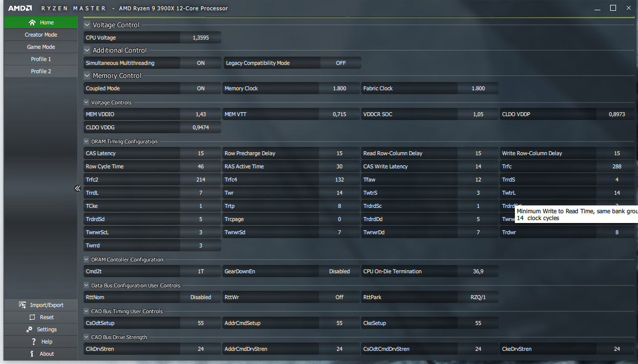
Task: Click the Home icon in sidebar
Action: [x=32, y=22]
